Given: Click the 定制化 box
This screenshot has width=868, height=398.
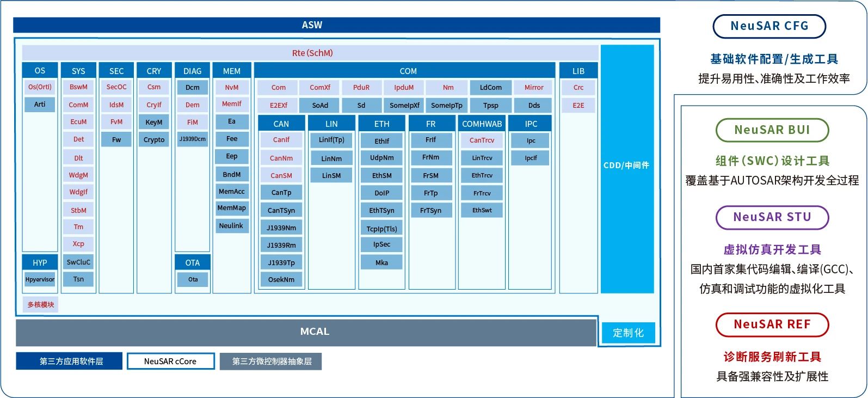Looking at the screenshot, I should tap(628, 333).
